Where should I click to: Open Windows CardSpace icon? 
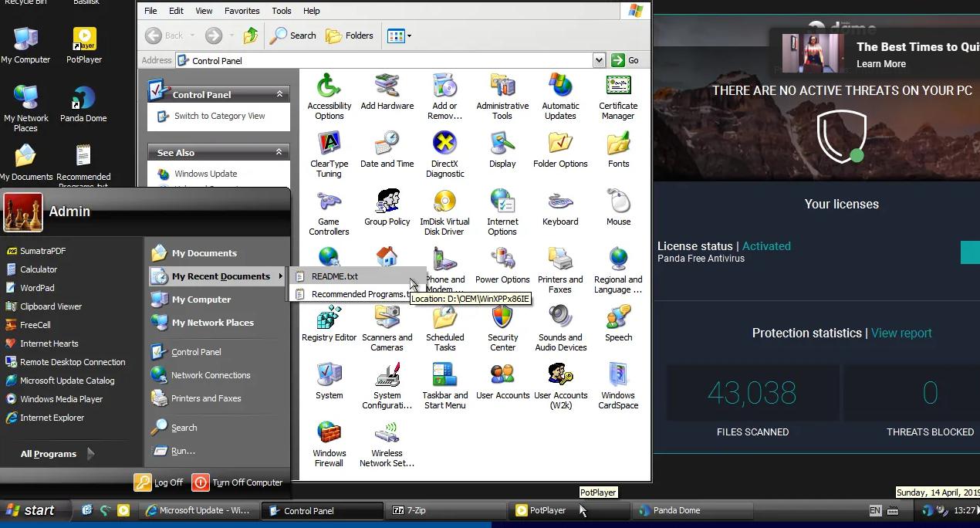click(x=618, y=386)
